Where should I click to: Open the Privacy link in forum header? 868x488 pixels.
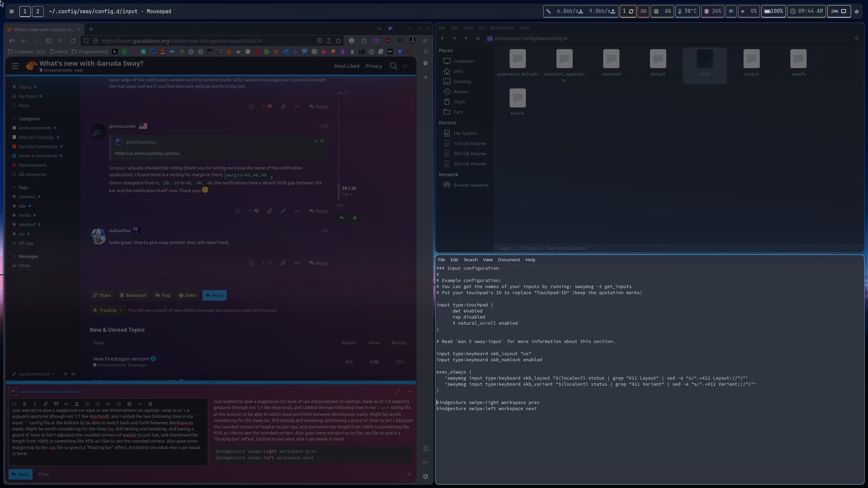[x=373, y=66]
